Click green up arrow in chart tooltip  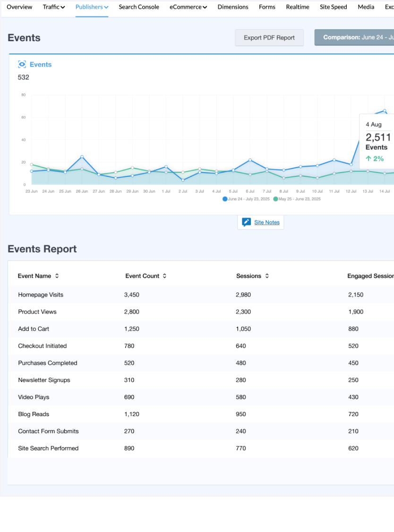pyautogui.click(x=368, y=159)
